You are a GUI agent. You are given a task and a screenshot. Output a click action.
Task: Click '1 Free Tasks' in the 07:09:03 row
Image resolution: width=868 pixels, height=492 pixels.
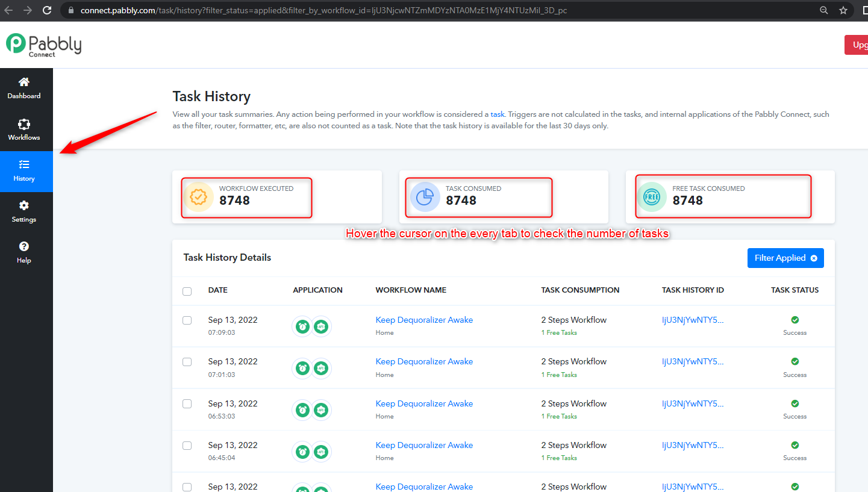click(559, 332)
